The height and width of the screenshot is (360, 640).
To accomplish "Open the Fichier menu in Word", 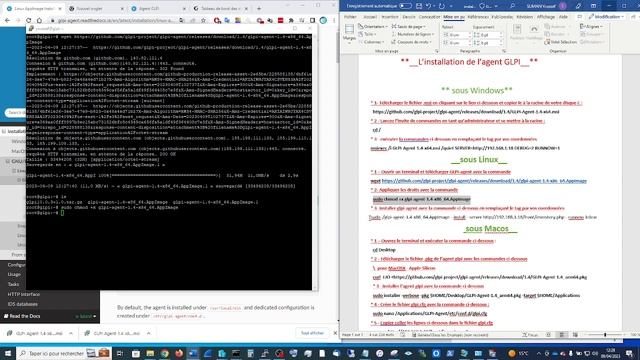I will pyautogui.click(x=350, y=17).
